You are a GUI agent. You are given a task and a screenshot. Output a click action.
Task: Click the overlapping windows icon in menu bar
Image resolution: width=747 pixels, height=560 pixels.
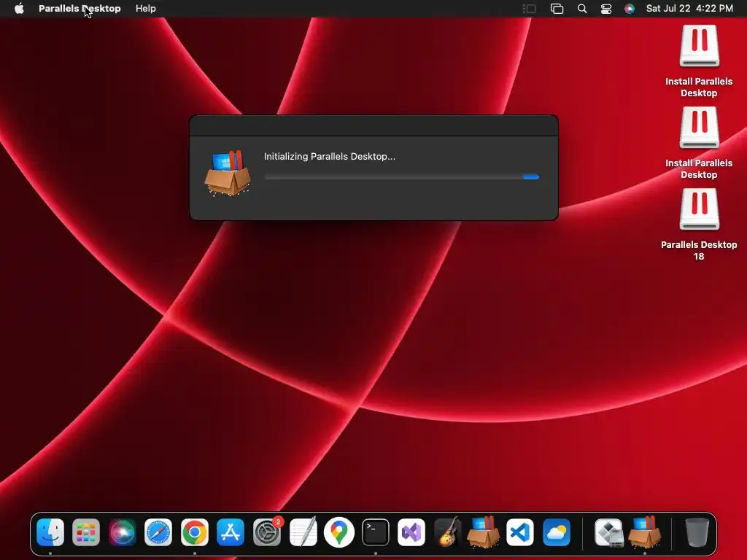(557, 9)
